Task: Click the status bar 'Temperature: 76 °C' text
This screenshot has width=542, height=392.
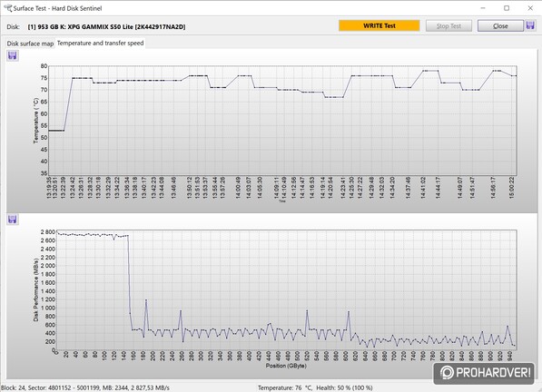Action: point(285,387)
